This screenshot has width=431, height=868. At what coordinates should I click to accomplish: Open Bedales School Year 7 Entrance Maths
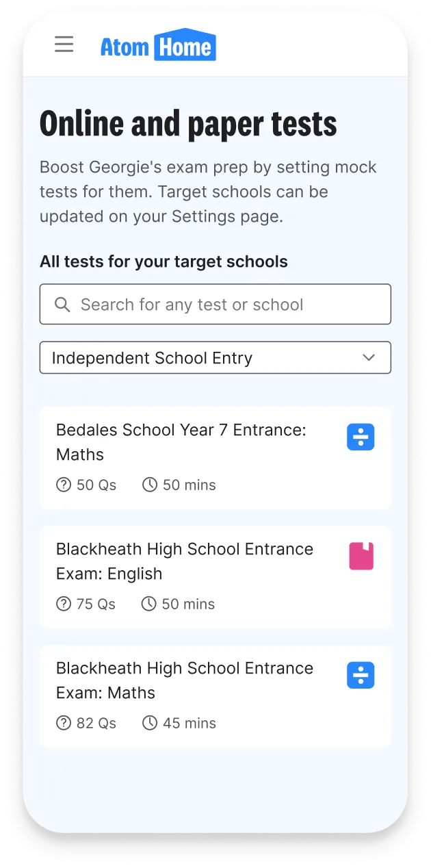coord(215,458)
